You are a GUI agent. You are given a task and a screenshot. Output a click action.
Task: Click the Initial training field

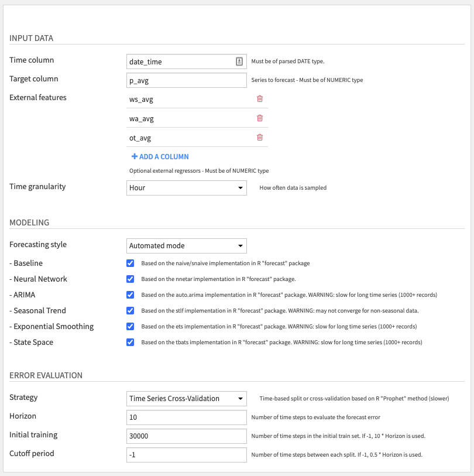187,436
